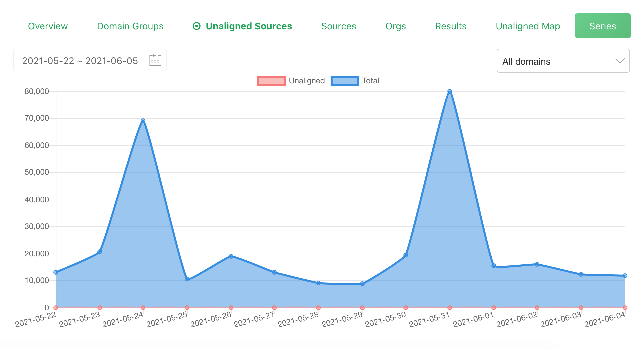The image size is (644, 349).
Task: Select the Total data point on 2021-05-25
Action: [x=187, y=279]
